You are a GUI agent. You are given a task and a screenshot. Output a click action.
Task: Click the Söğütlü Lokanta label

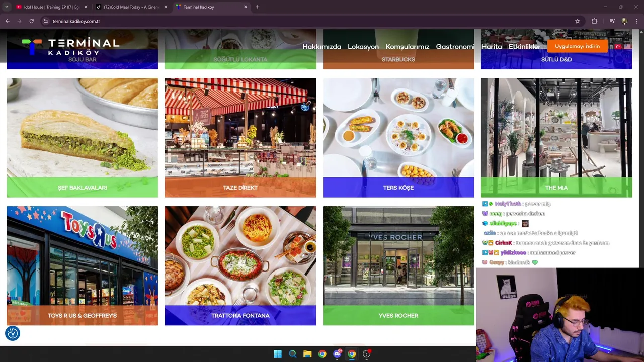coord(240,59)
